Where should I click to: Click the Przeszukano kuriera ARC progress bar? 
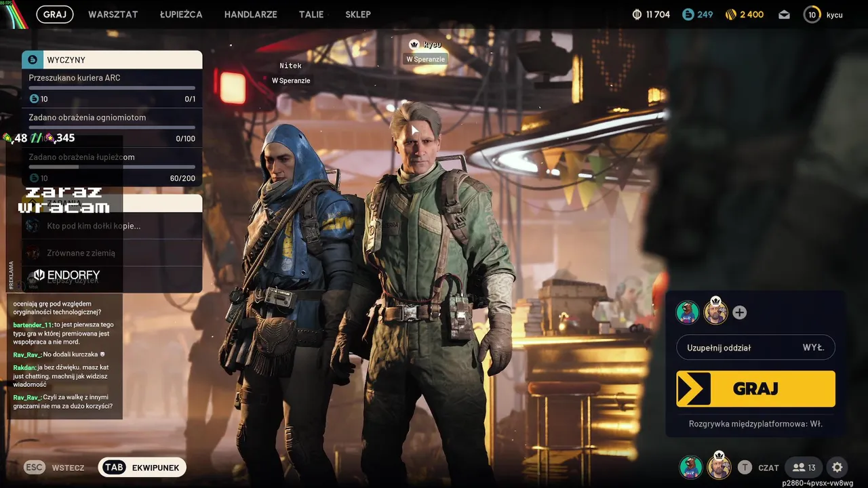112,88
